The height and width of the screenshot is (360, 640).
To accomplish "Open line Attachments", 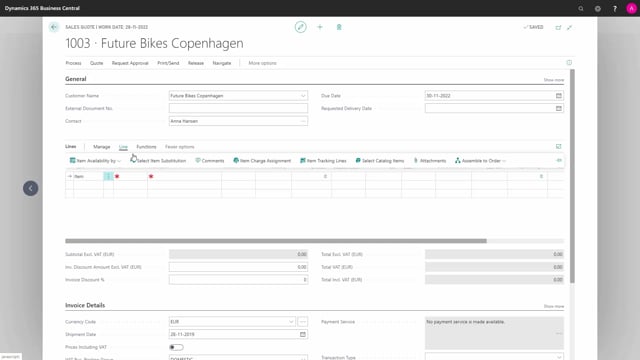I will click(x=430, y=161).
